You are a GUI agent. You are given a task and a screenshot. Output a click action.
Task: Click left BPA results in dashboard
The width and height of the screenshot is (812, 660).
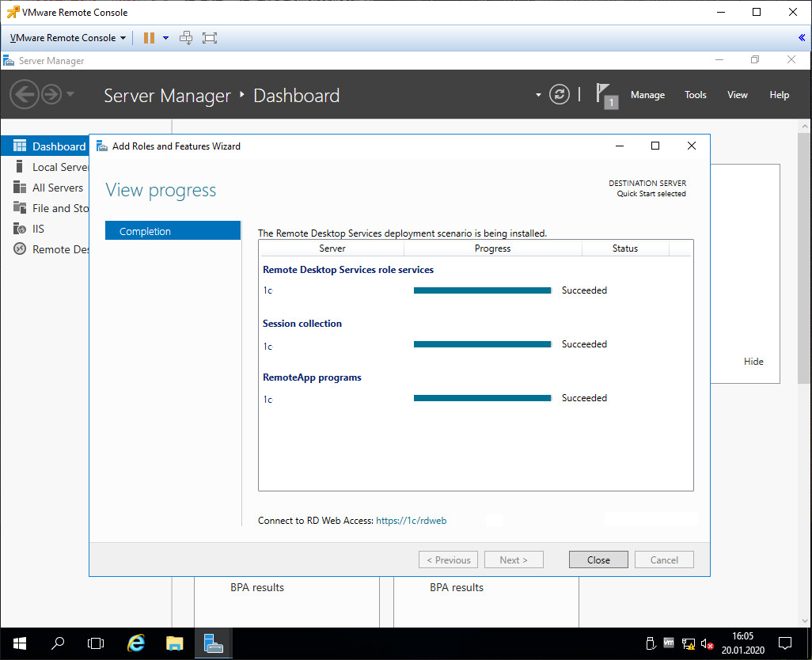(x=257, y=587)
